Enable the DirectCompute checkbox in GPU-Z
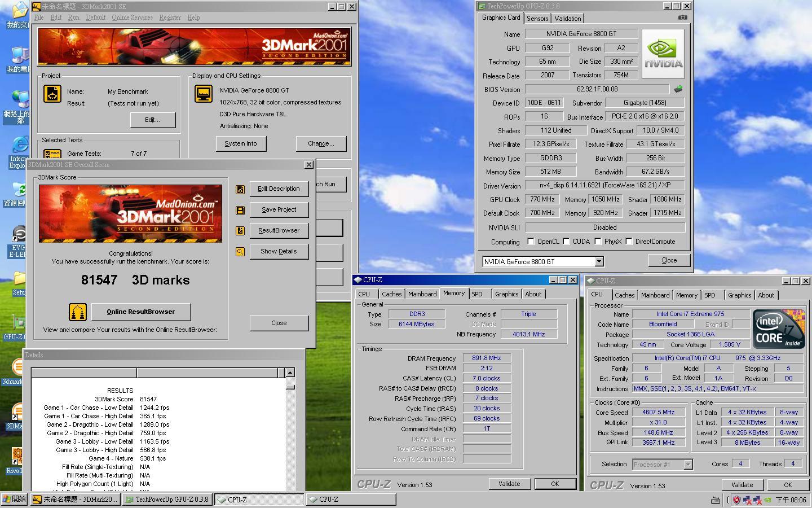The image size is (812, 508). [629, 242]
